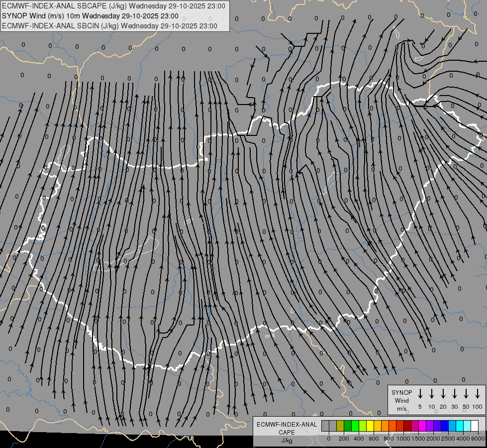
Task: Click the wind arrow above the 100 label
Action: point(478,394)
